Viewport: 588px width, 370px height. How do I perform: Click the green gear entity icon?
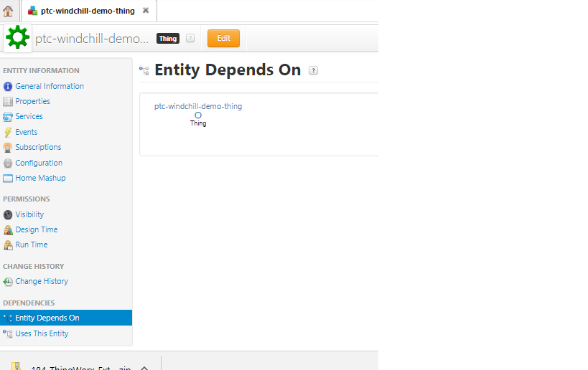(x=17, y=38)
